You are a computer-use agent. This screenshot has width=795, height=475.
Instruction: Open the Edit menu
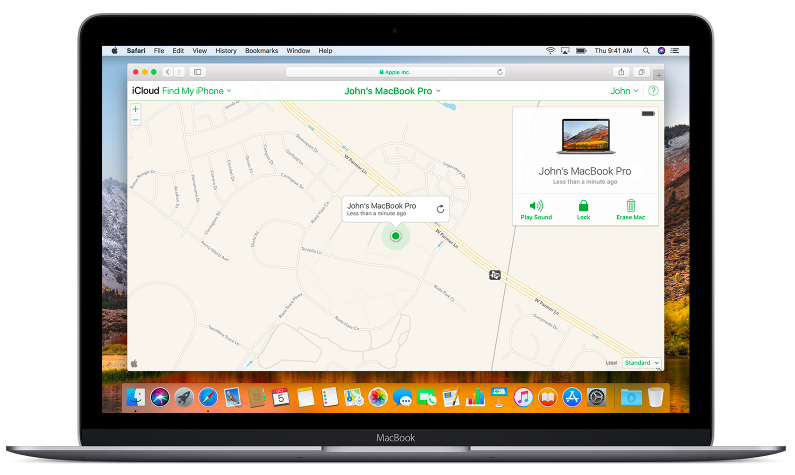[178, 51]
